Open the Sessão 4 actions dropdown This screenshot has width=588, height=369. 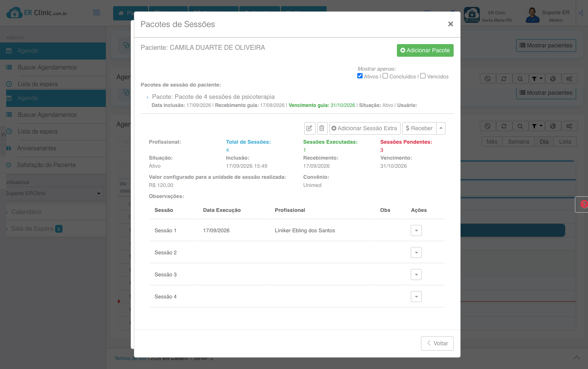[416, 297]
